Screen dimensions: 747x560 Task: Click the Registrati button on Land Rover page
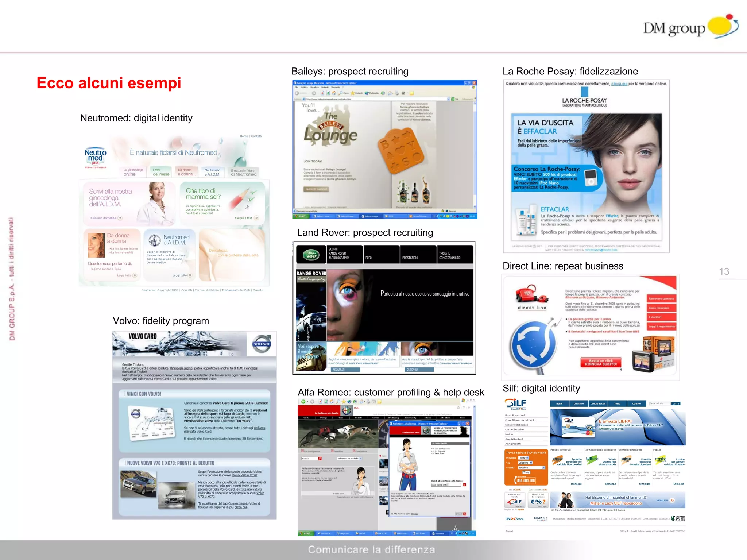tap(345, 370)
